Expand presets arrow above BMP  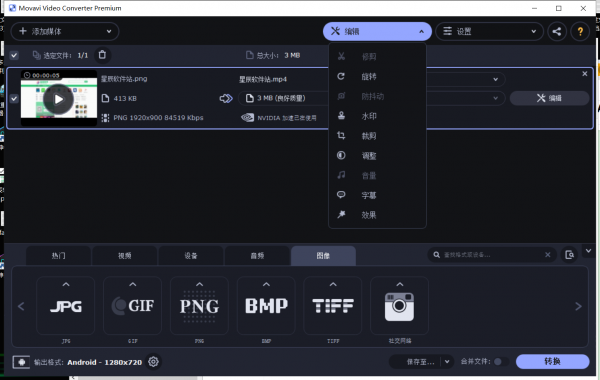[x=266, y=284]
